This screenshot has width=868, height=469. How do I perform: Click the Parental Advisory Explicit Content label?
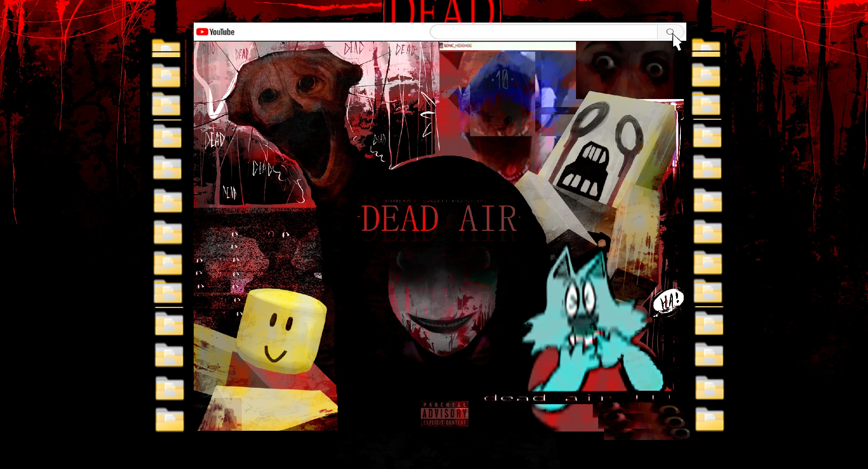coord(445,414)
